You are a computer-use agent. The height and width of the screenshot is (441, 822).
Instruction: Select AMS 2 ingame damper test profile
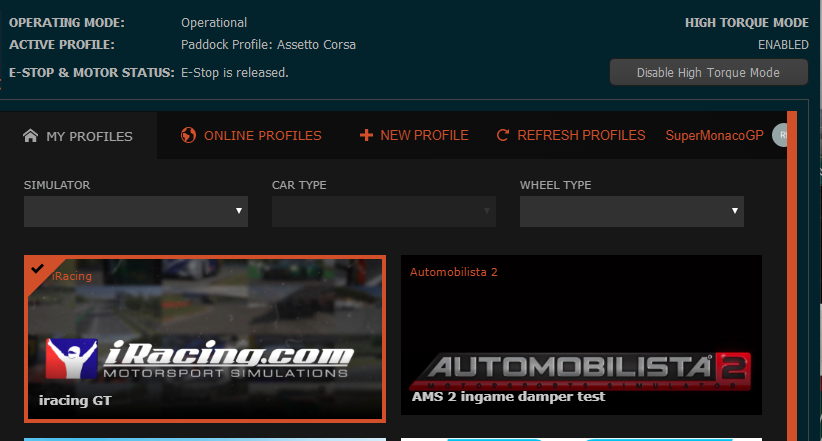(581, 335)
